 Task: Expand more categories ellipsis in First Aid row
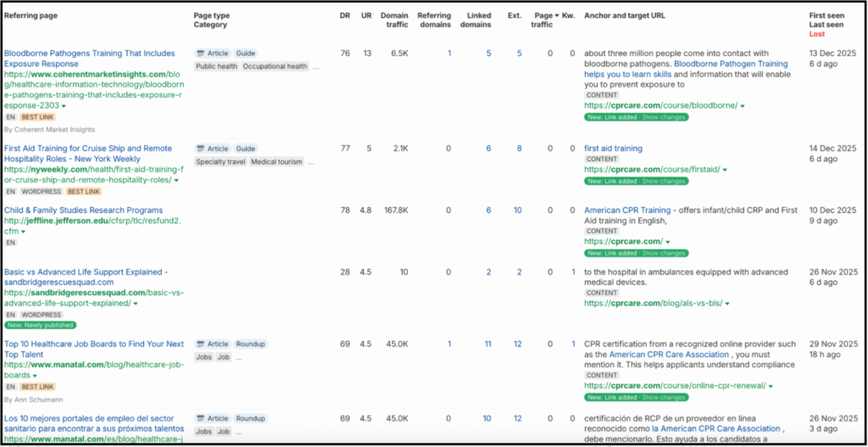pyautogui.click(x=312, y=162)
